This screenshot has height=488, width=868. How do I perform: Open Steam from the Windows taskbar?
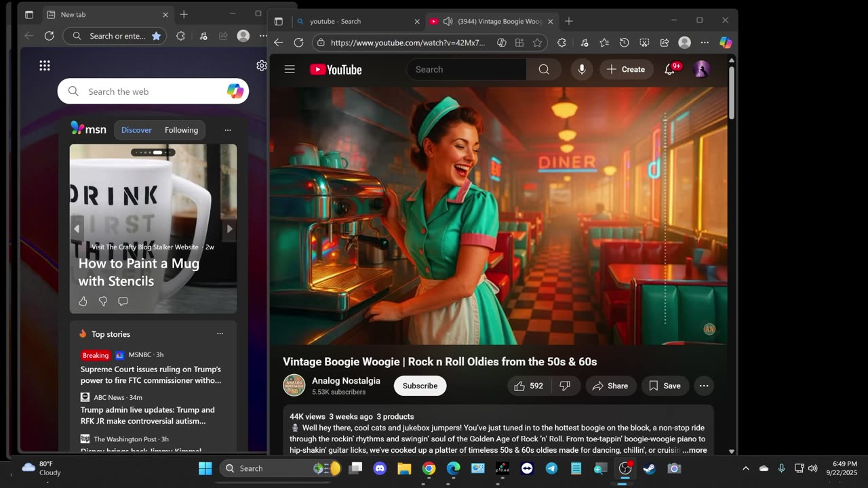point(649,468)
